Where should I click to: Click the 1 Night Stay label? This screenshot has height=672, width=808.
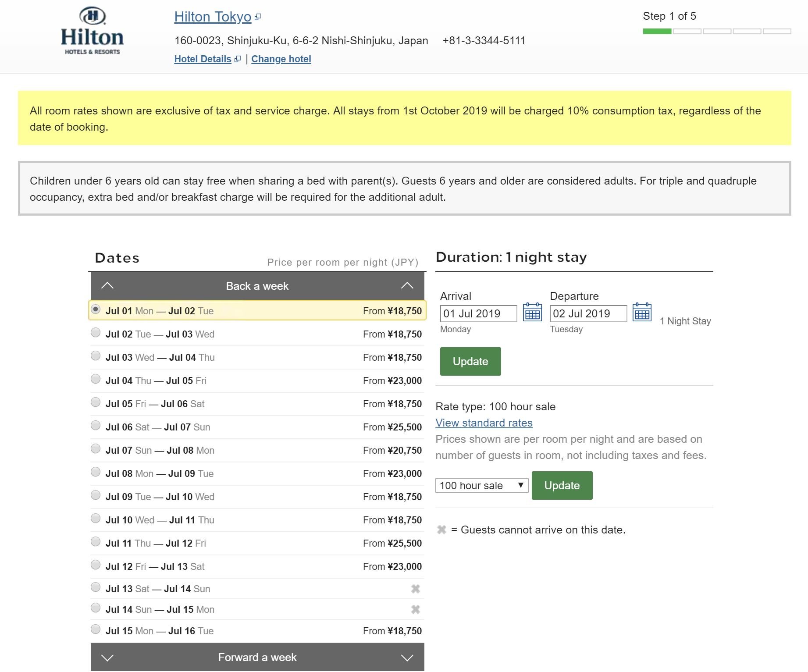coord(685,321)
